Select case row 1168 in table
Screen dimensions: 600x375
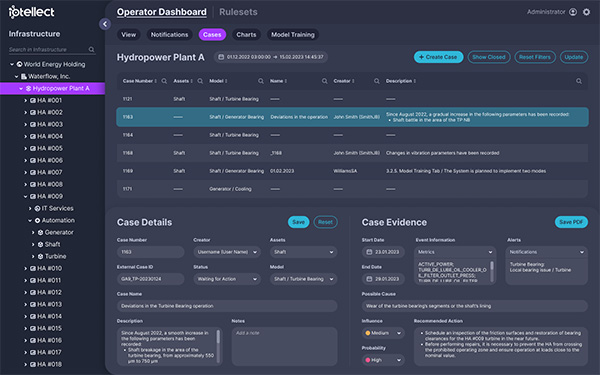click(x=352, y=153)
